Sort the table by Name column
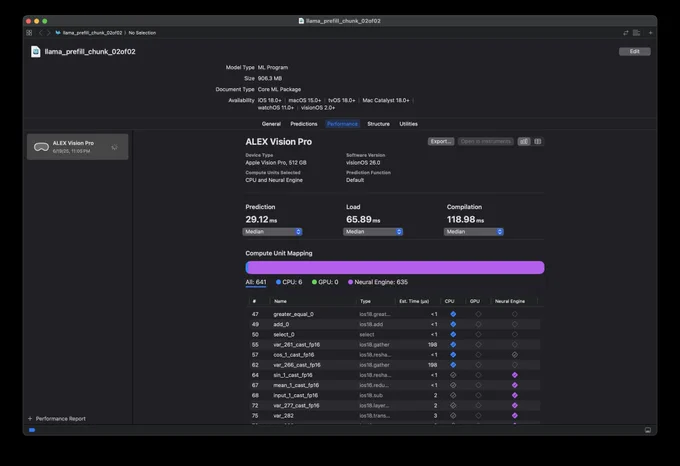Viewport: 680px width, 466px height. pyautogui.click(x=280, y=301)
